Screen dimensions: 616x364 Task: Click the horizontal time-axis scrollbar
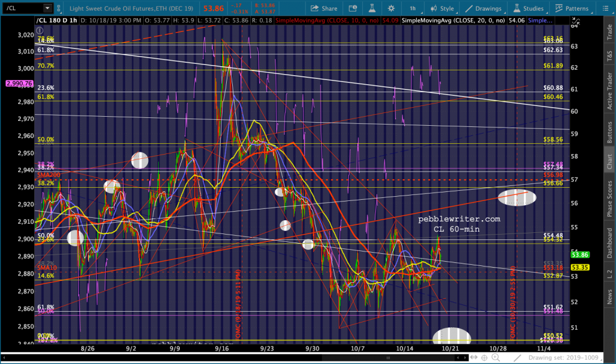click(x=236, y=358)
